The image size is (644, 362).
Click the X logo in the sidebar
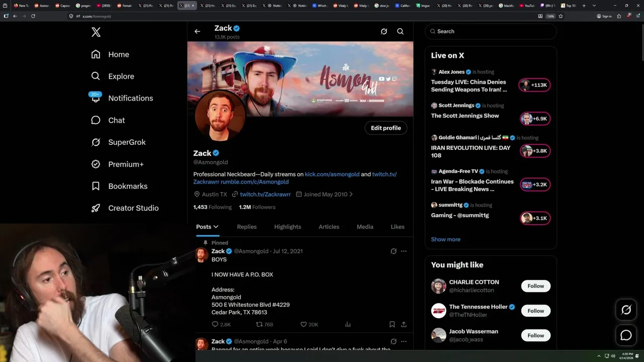coord(96,32)
